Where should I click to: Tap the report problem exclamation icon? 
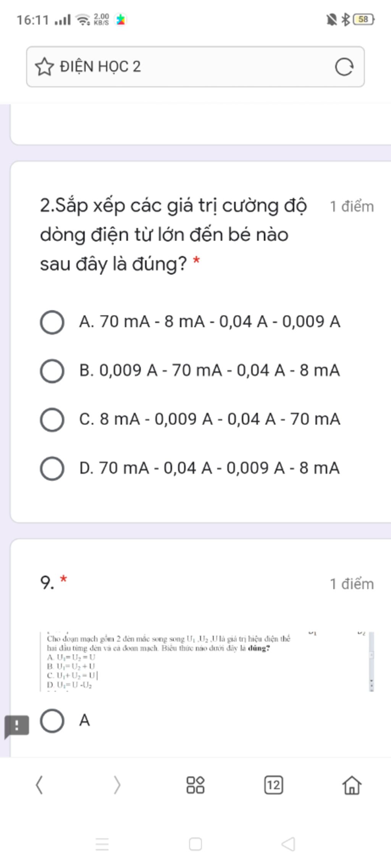pyautogui.click(x=16, y=726)
